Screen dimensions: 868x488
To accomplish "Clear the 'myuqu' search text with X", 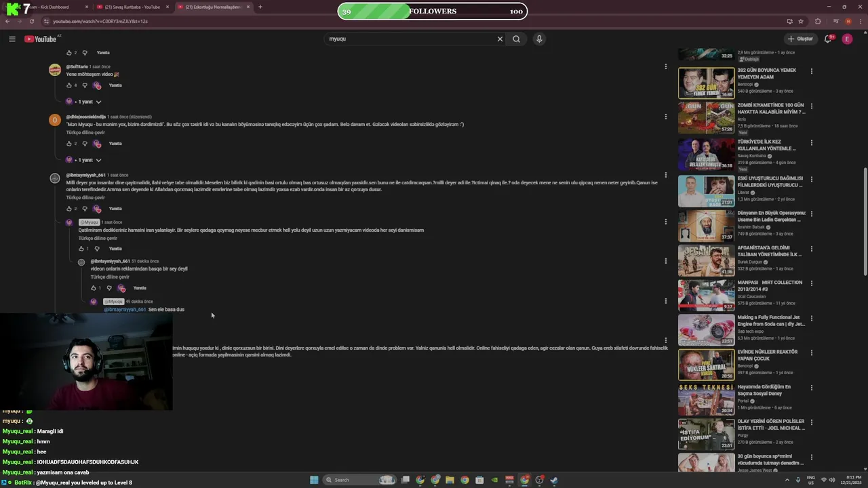I will [x=500, y=39].
